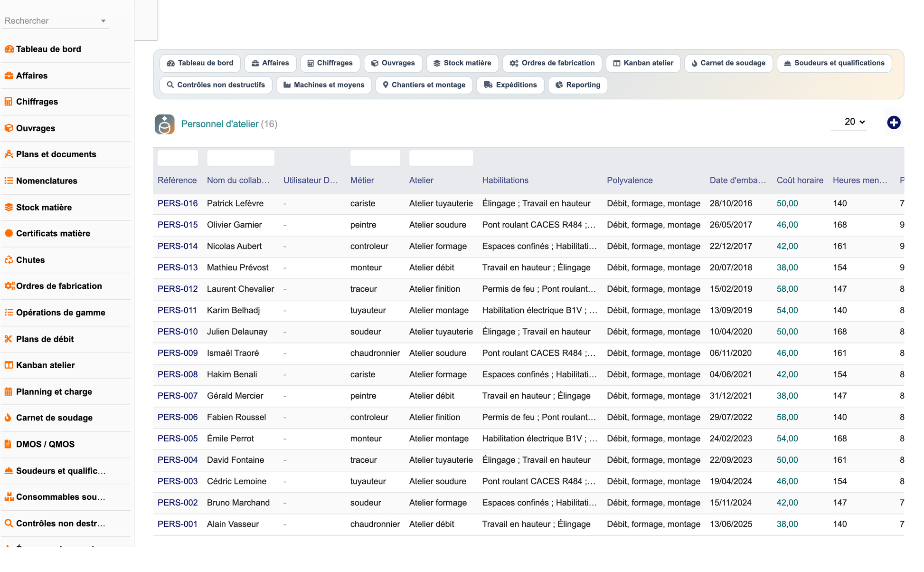Open Ordres de fabrication top tab
Screen dimensions: 924x572
pyautogui.click(x=552, y=63)
